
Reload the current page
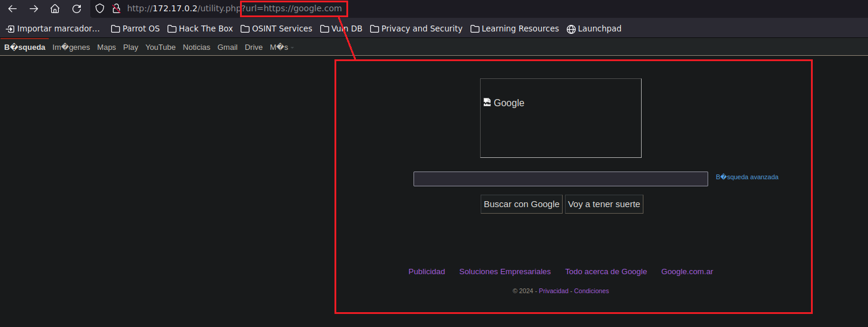click(x=77, y=9)
